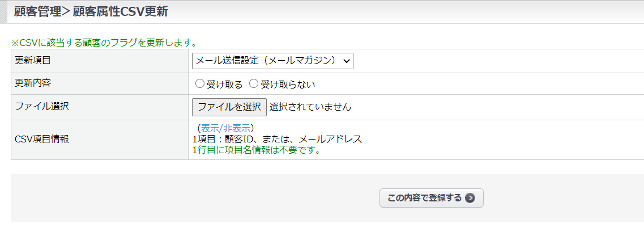644x236 pixels.
Task: Choose the 受け取らない radio option
Action: coord(254,84)
